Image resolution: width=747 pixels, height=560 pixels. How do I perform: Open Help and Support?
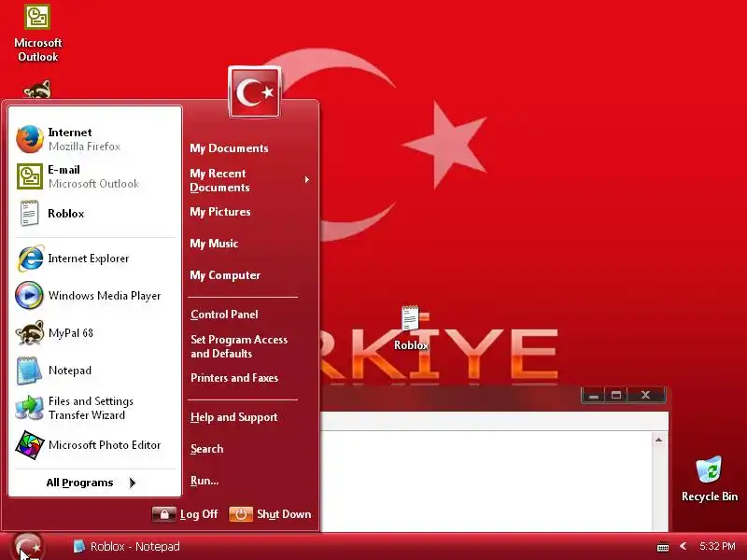(234, 417)
